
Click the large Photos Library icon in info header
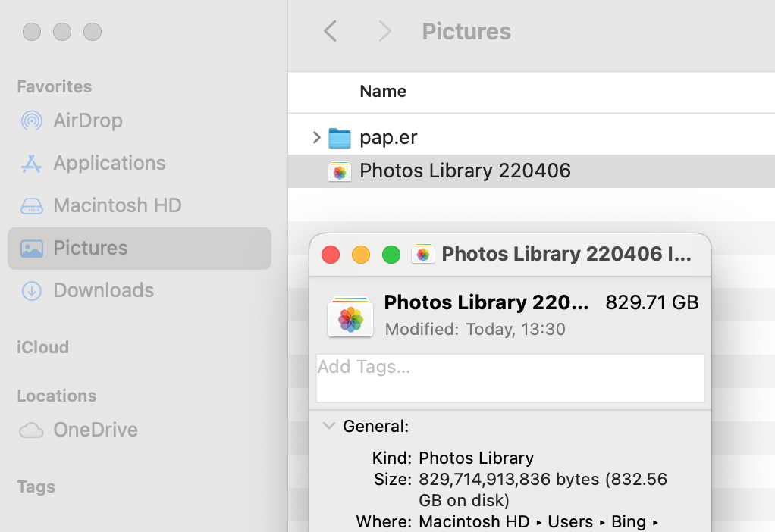pyautogui.click(x=350, y=316)
